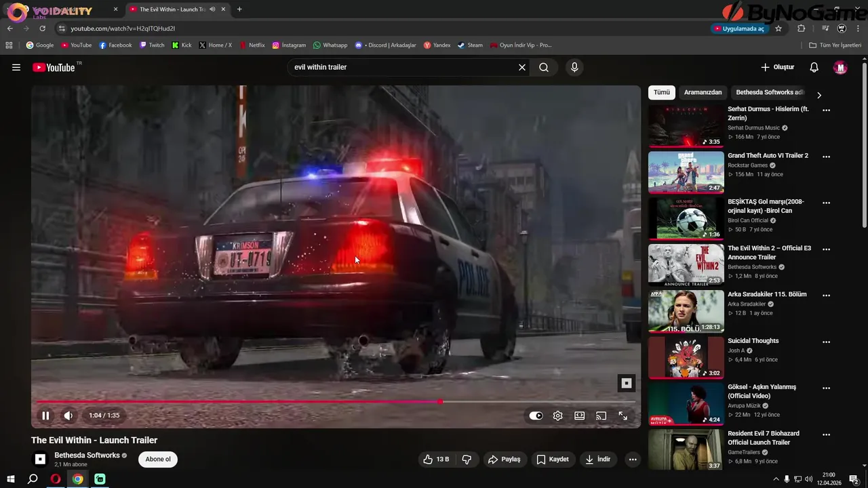Open more actions under the video
The image size is (868, 488).
(633, 459)
